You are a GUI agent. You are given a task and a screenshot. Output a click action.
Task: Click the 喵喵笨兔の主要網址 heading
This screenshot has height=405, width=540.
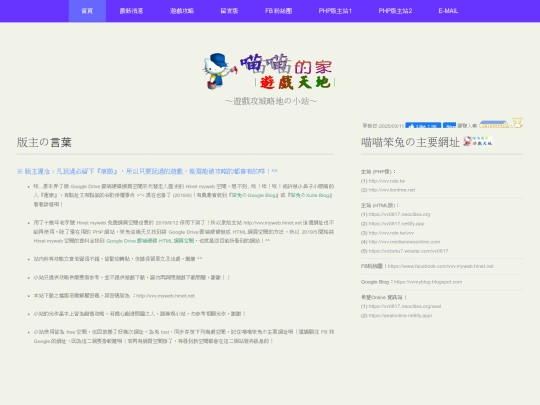pos(410,142)
